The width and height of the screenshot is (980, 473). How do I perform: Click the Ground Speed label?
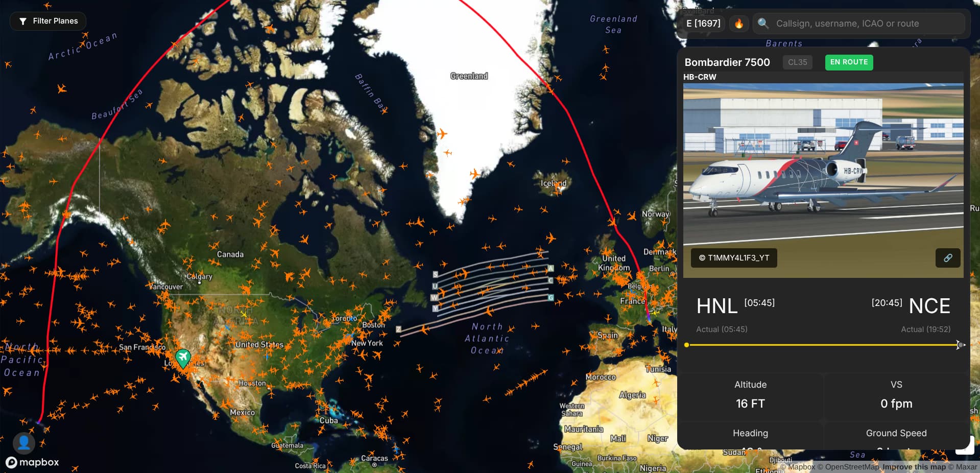point(896,433)
